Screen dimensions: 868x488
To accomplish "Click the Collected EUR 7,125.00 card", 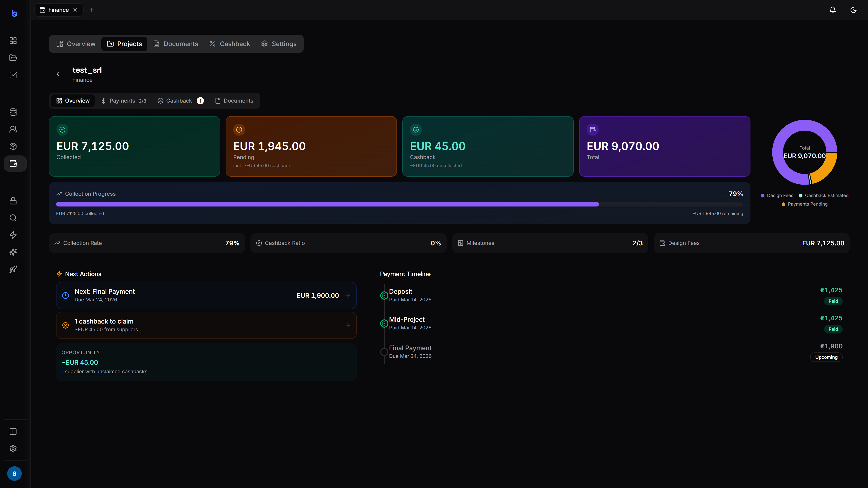I will tap(134, 146).
